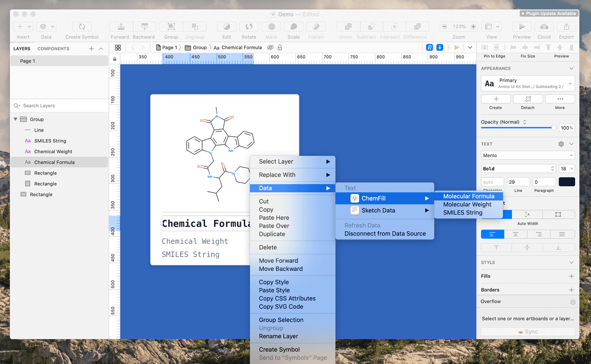The height and width of the screenshot is (364, 591).
Task: Click the Export toolbar icon
Action: pos(566,27)
